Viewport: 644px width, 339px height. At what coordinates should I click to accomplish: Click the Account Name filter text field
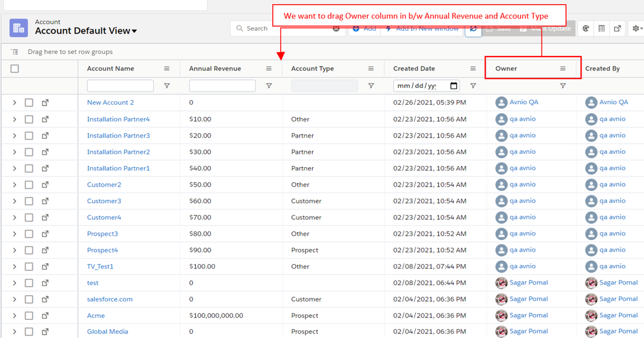point(120,86)
